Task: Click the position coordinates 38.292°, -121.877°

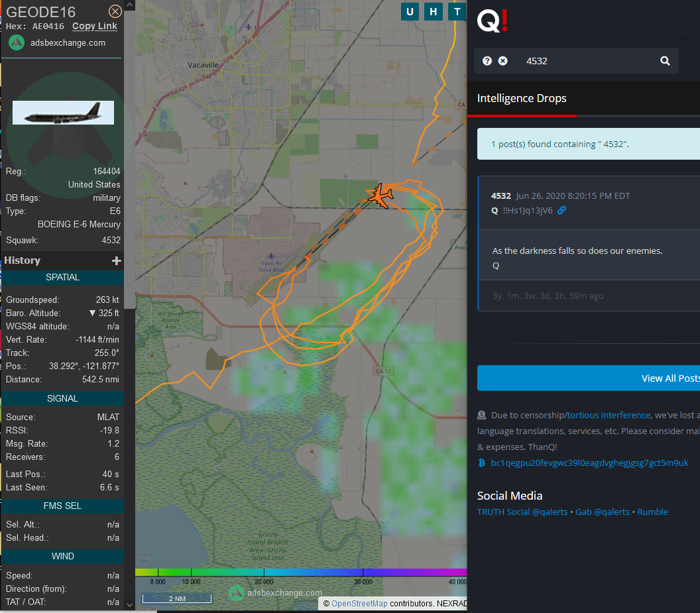Action: coord(84,366)
